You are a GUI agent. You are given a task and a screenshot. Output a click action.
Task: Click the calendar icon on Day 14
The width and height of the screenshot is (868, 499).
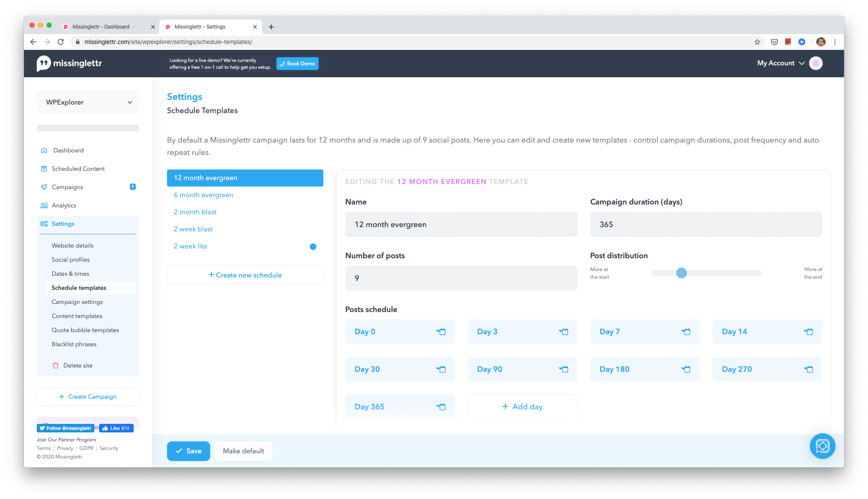pyautogui.click(x=809, y=332)
